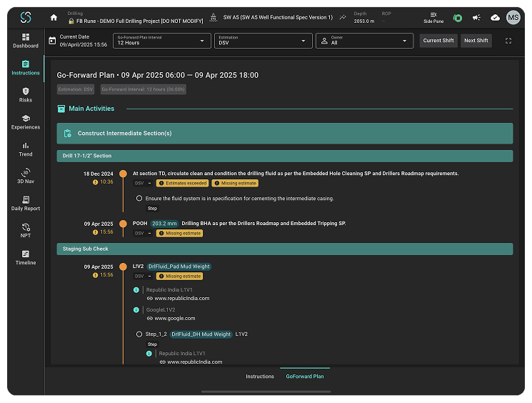Switch to the Instructions bottom tab
This screenshot has height=403, width=532.
pos(259,376)
